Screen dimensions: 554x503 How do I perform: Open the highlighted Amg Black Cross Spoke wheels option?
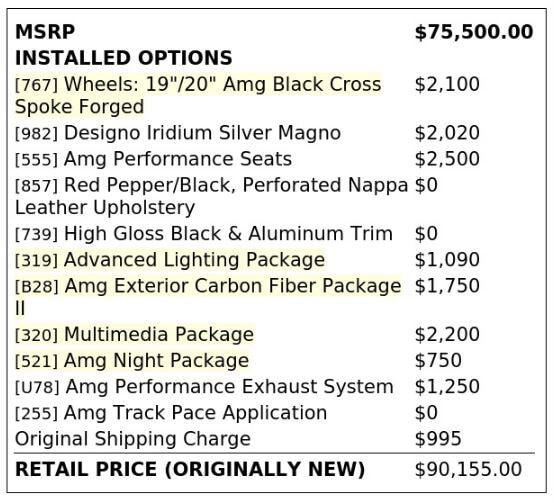click(198, 95)
